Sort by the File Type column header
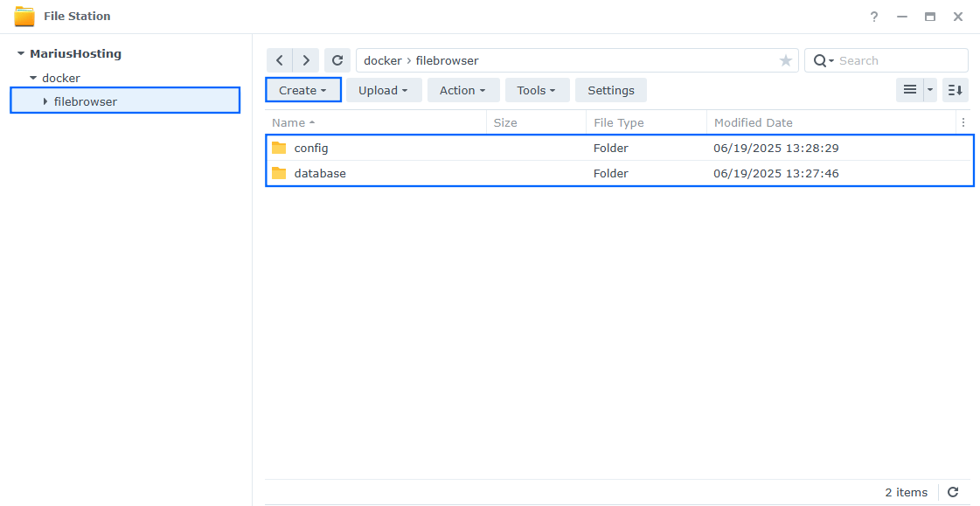 pyautogui.click(x=646, y=122)
